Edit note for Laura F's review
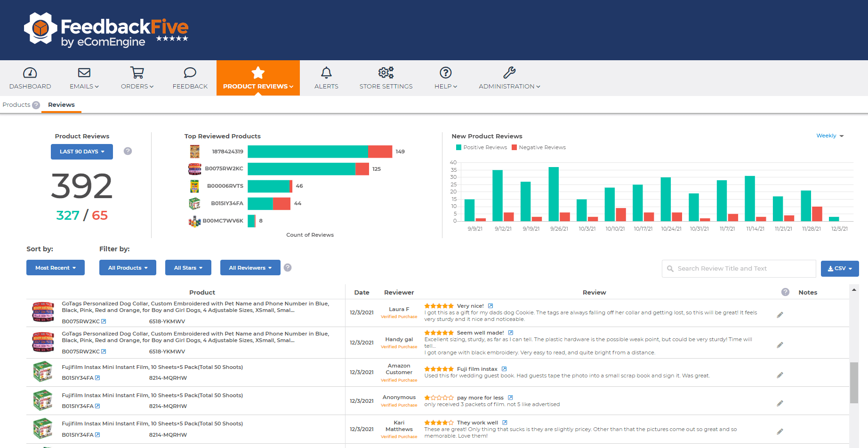868x448 pixels. [780, 315]
